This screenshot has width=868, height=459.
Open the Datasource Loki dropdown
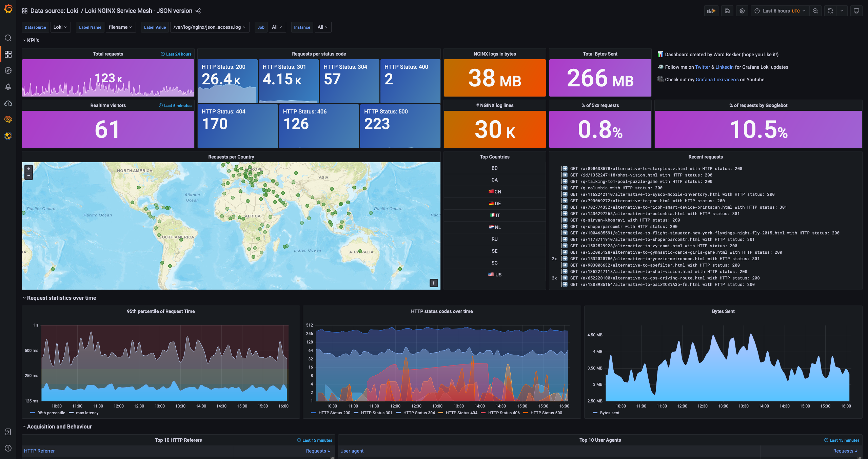click(x=60, y=27)
